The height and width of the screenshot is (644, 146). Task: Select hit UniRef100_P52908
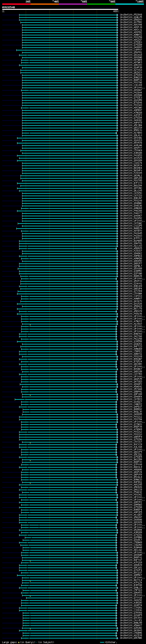click(x=131, y=15)
